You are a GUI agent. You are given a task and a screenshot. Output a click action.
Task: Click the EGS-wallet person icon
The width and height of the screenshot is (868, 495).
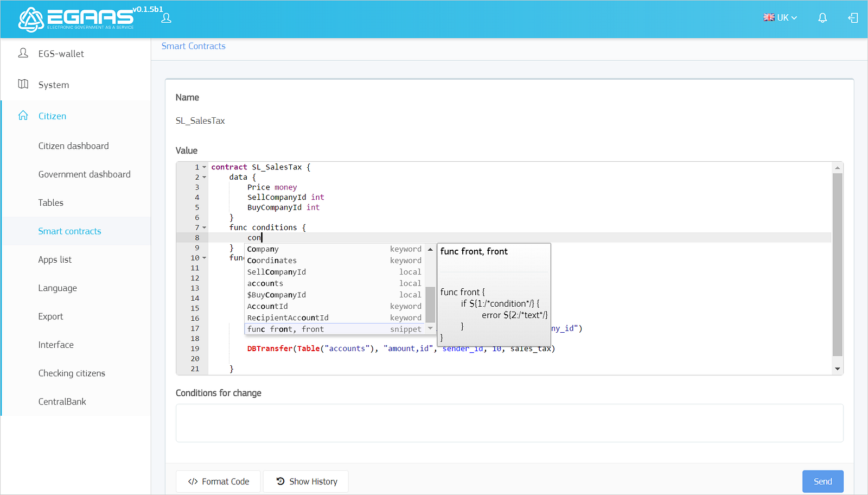(23, 53)
